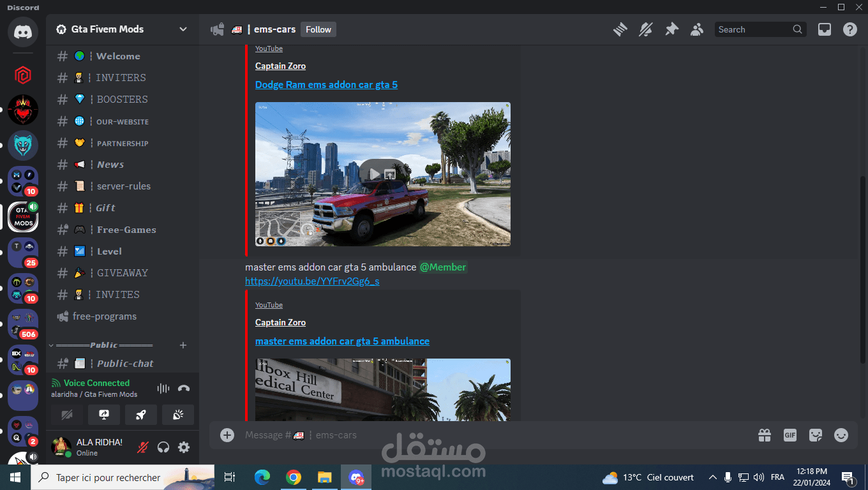The height and width of the screenshot is (490, 868).
Task: Open Google Chrome from the taskbar
Action: [294, 477]
